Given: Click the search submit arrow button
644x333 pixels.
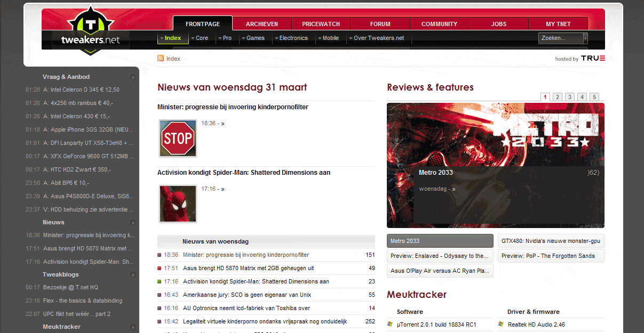Looking at the screenshot, I should point(585,38).
